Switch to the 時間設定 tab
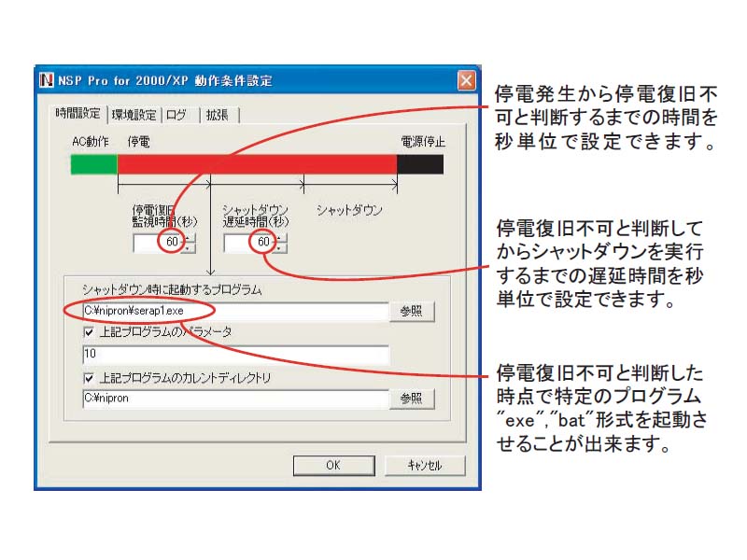Image resolution: width=747 pixels, height=560 pixels. pos(78,113)
